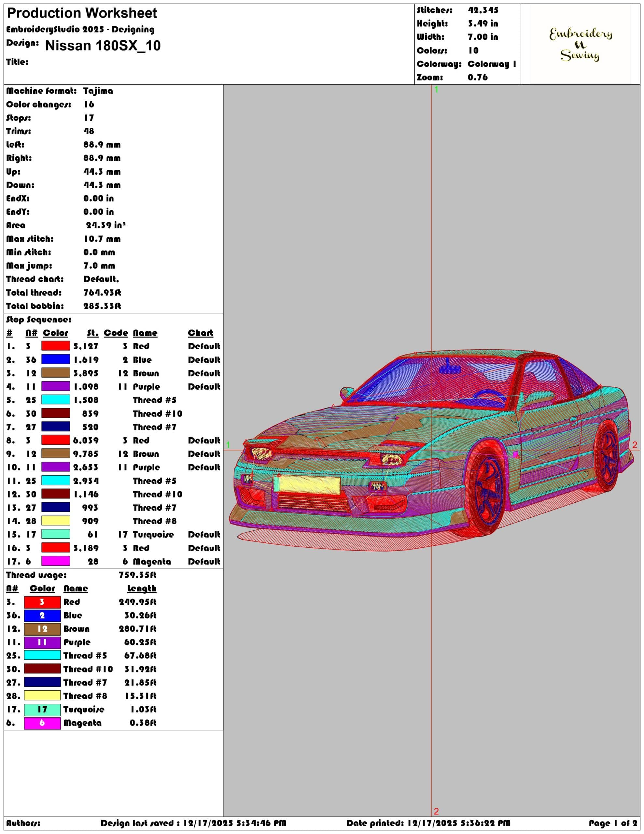Image resolution: width=644 pixels, height=834 pixels.
Task: Click the red swatch in stop sequence row 1
Action: 56,346
